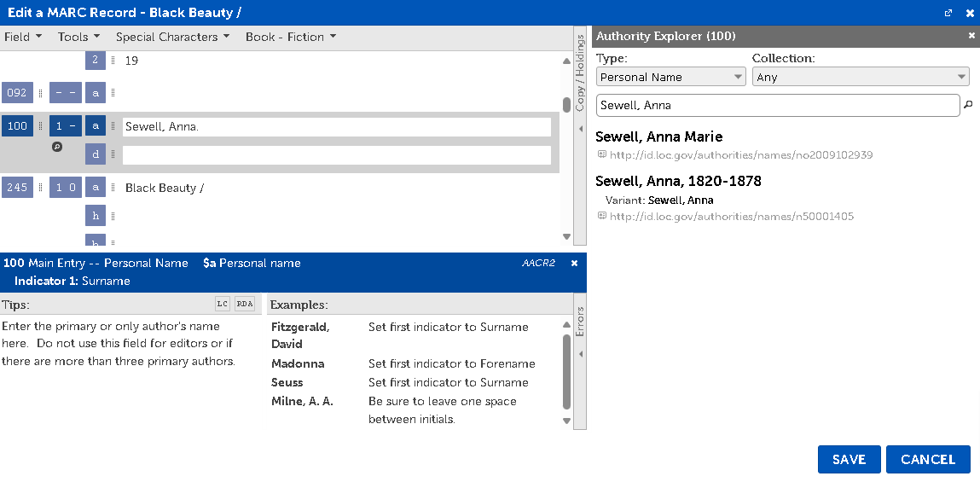Grab drag handle for 245 subfield a
Image resolution: width=980 pixels, height=482 pixels.
113,187
